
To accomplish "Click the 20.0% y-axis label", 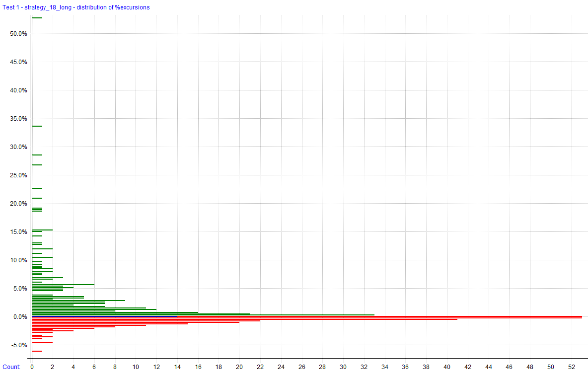I will coord(18,204).
